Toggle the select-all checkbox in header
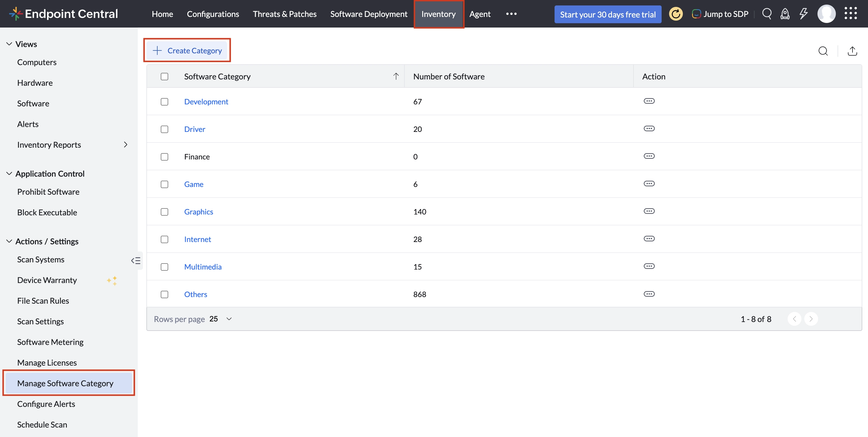Image resolution: width=868 pixels, height=437 pixels. (164, 77)
